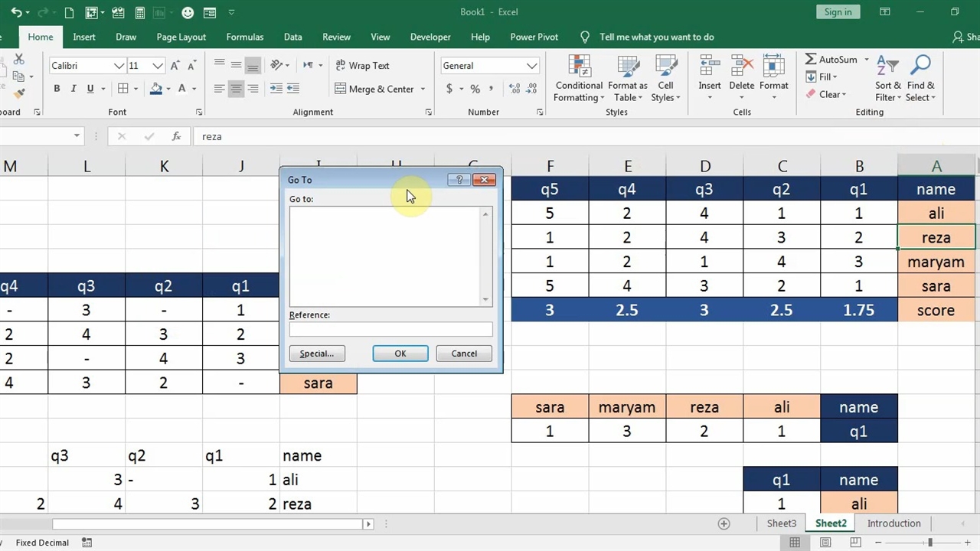
Task: Open the Formulas ribbon tab
Action: pyautogui.click(x=244, y=37)
